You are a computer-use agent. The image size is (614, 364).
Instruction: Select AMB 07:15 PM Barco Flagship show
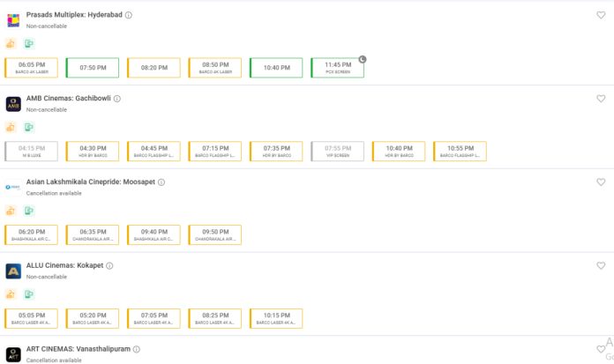(x=215, y=151)
